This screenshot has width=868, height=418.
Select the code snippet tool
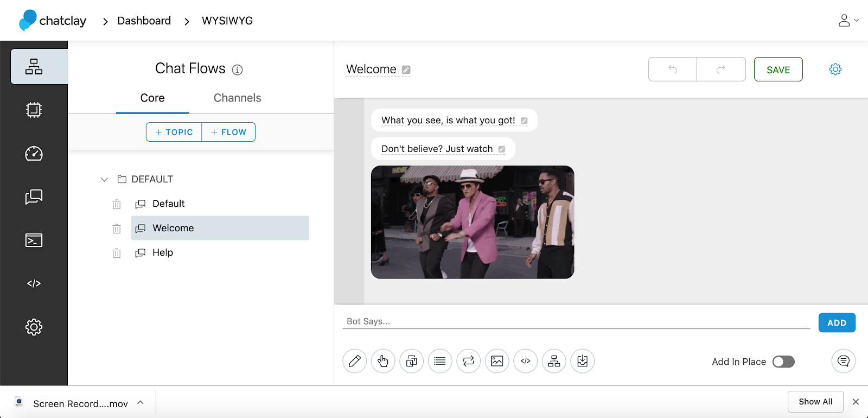pos(526,361)
